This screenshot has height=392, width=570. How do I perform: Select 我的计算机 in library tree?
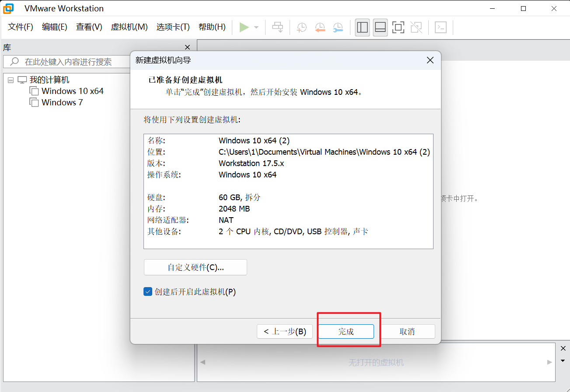pos(49,80)
